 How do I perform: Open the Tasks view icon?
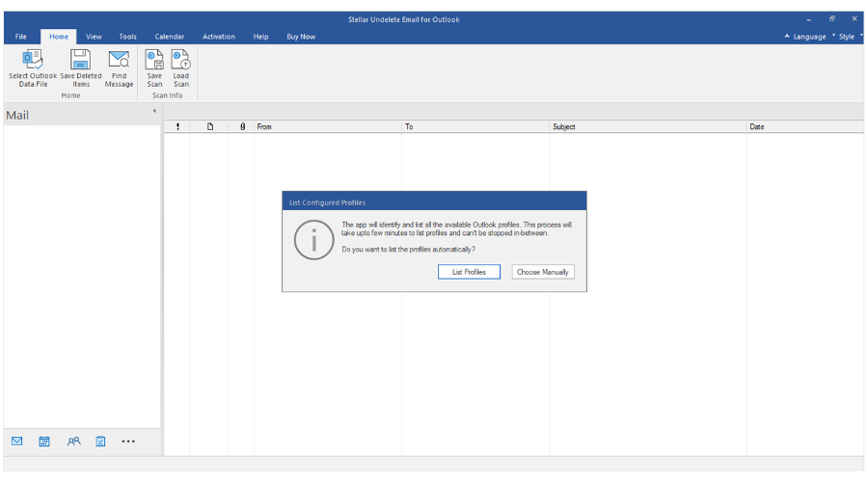tap(100, 442)
